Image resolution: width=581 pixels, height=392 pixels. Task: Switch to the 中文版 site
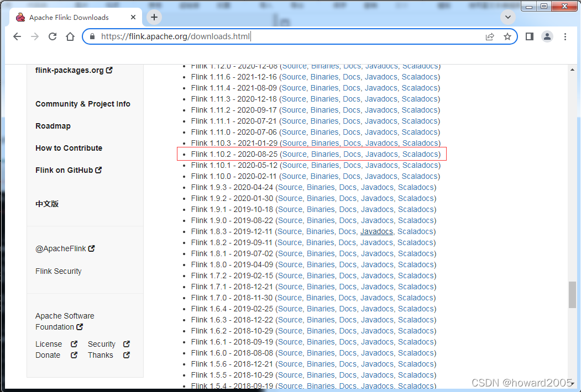coord(47,204)
